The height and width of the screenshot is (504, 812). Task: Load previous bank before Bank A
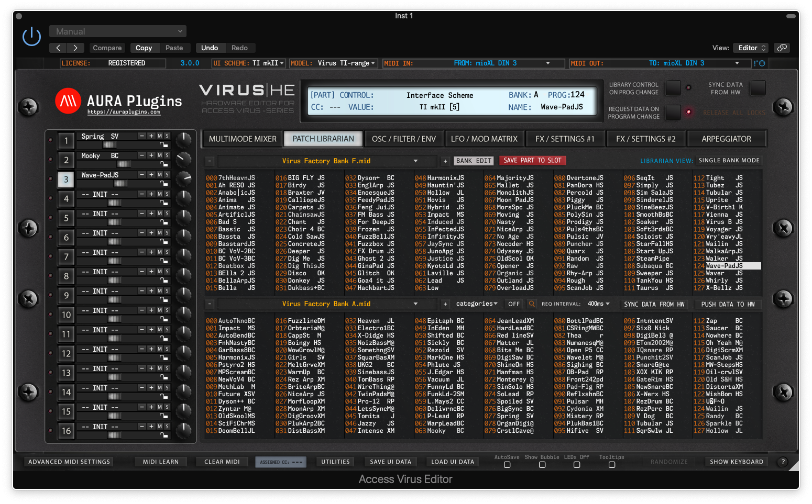click(x=209, y=304)
